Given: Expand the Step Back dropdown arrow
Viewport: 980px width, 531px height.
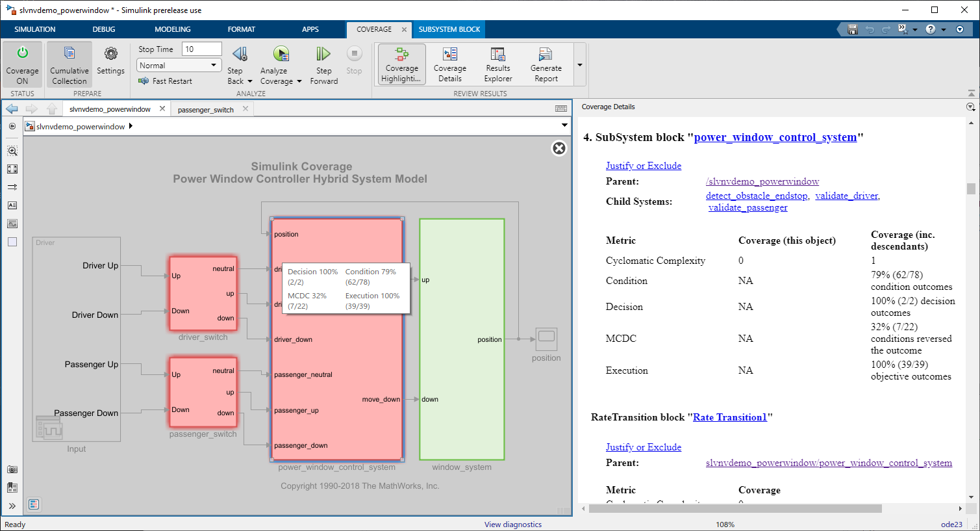Looking at the screenshot, I should (250, 82).
